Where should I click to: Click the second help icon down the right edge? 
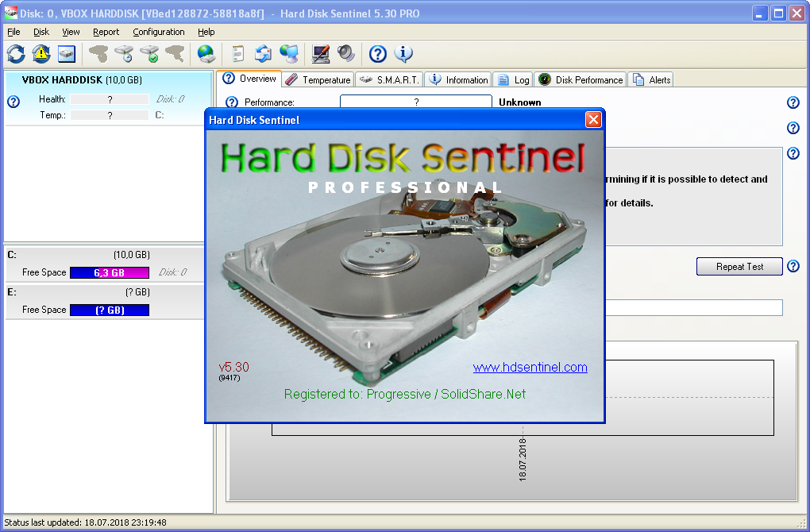point(793,128)
